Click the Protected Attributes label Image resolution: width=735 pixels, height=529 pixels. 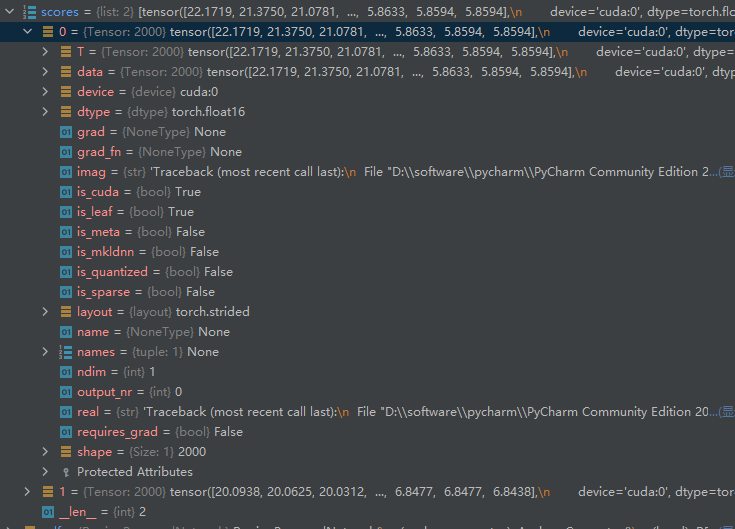(x=135, y=472)
